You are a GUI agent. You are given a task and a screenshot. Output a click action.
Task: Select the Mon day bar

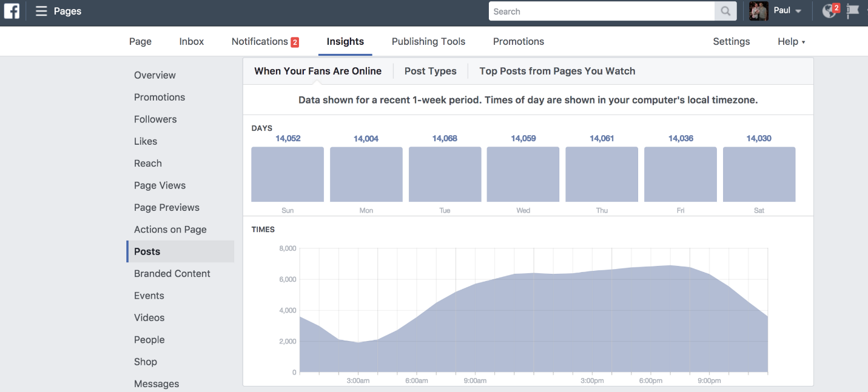tap(366, 174)
